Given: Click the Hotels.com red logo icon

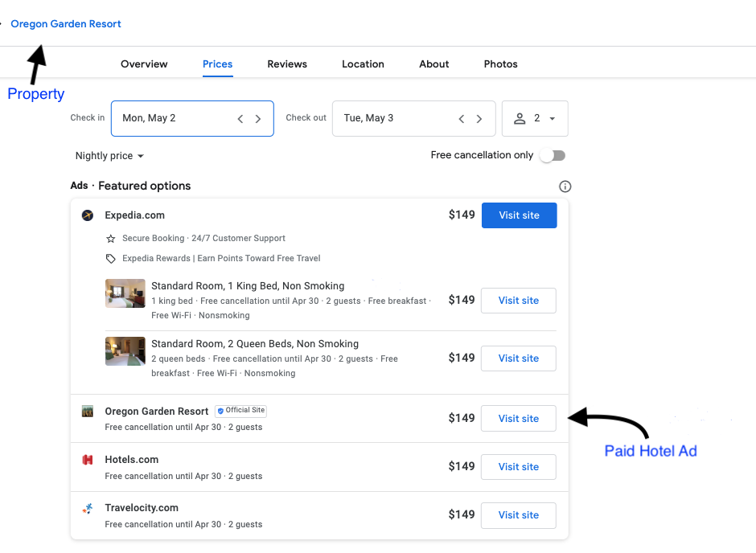Looking at the screenshot, I should (88, 460).
